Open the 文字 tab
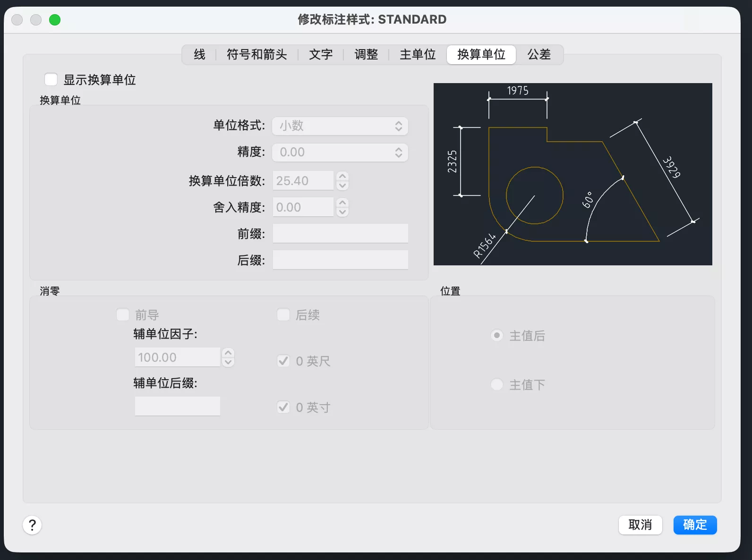This screenshot has height=560, width=752. click(x=321, y=55)
